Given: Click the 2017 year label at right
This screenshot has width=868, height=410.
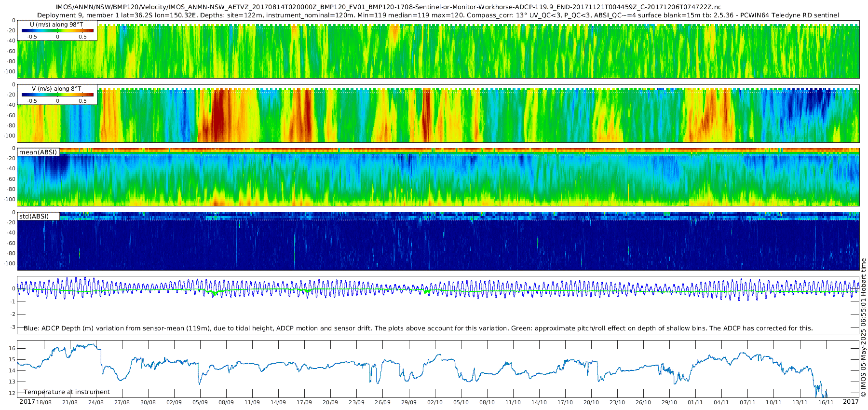Looking at the screenshot, I should pos(851,402).
